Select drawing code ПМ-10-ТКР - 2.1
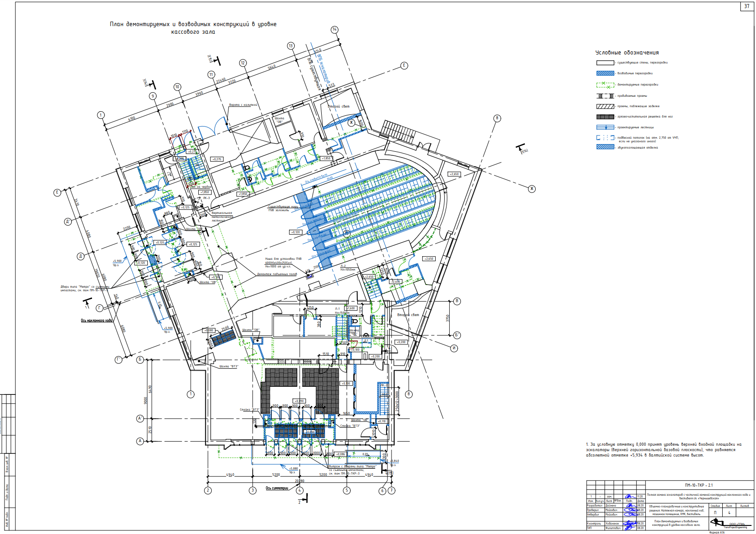Screen dimensions: 756x534 point(699,485)
